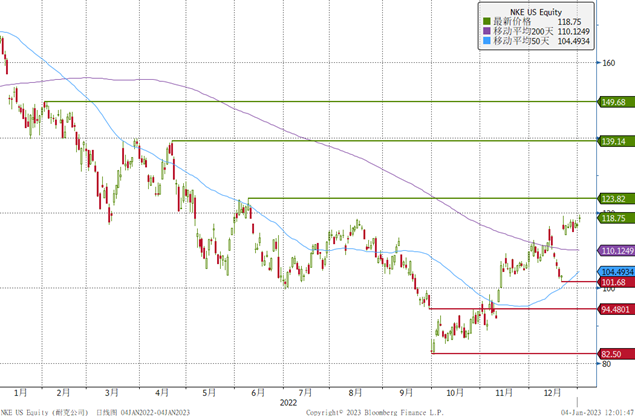Click the purple 200-day moving average swatch

pos(485,31)
